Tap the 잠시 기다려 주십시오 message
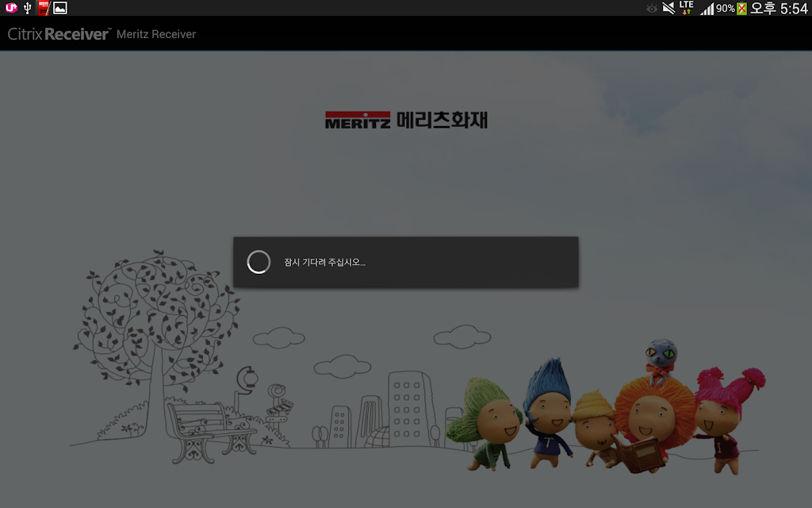The image size is (812, 508). pos(324,262)
